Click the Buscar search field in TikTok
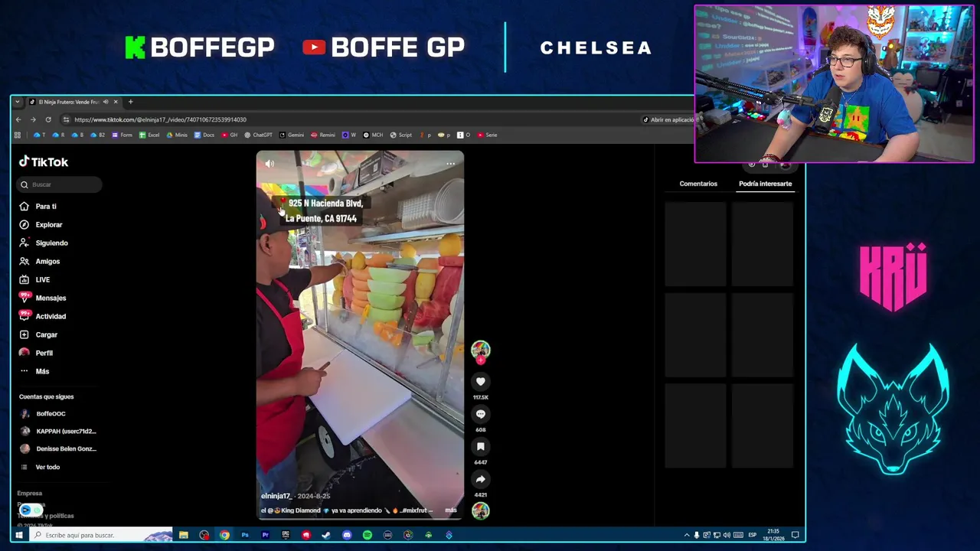Screen dimensions: 980x551 tap(60, 184)
